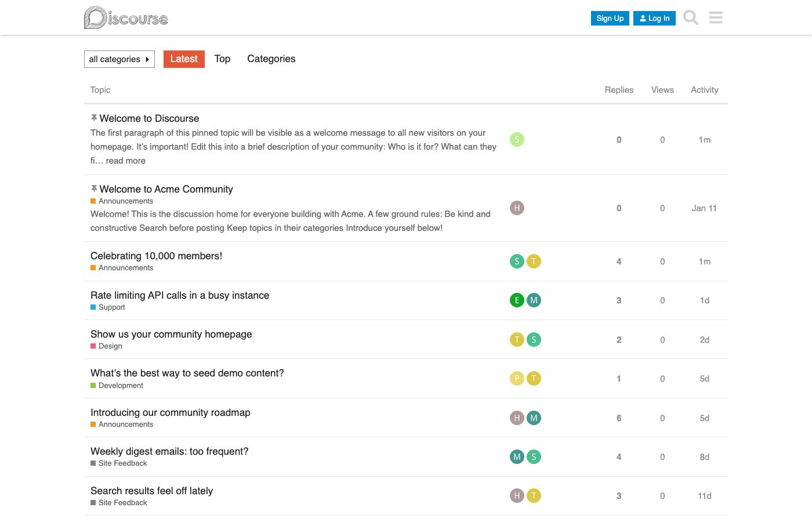Click the T avatar on Show us your community homepage
The width and height of the screenshot is (812, 522).
click(x=517, y=339)
